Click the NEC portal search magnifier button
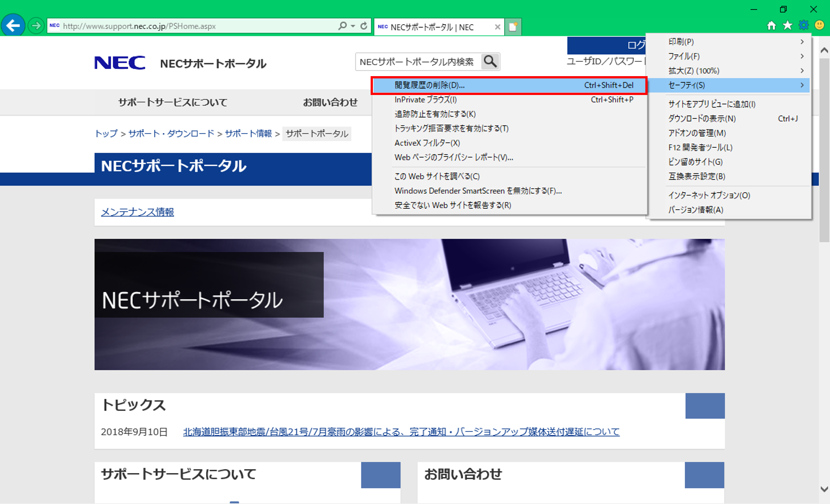The image size is (830, 504). (490, 61)
